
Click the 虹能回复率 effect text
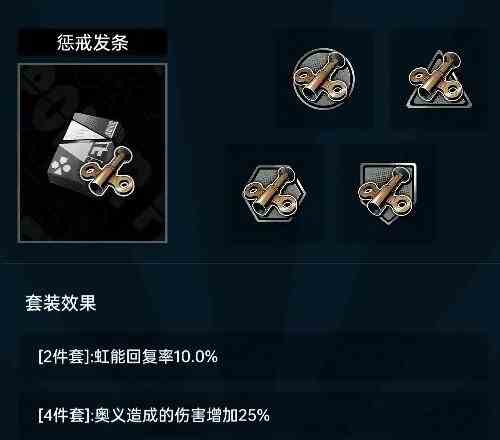pyautogui.click(x=133, y=357)
